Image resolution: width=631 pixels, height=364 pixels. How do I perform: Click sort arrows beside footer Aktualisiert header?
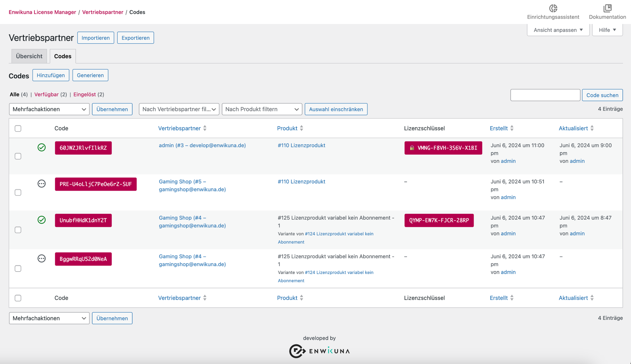coord(592,298)
